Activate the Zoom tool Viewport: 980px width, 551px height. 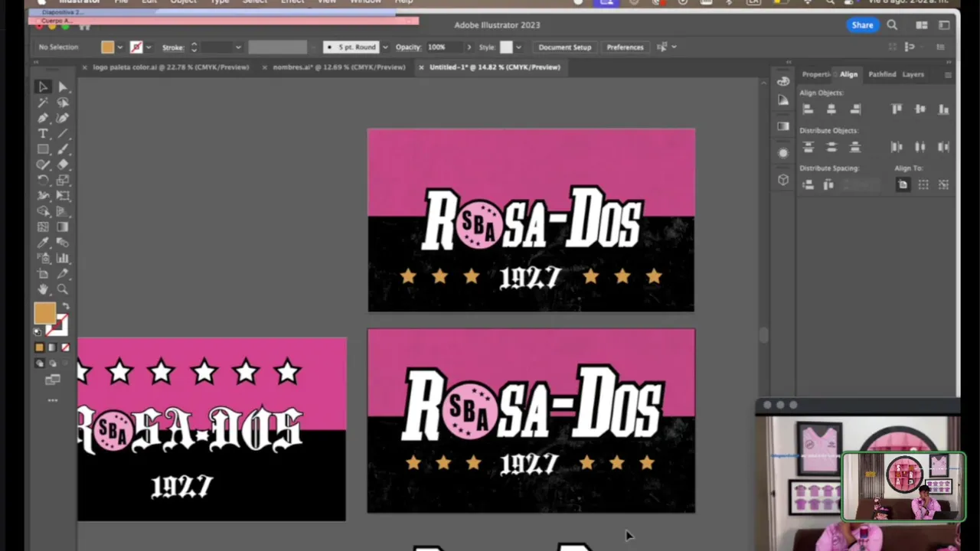click(x=63, y=289)
